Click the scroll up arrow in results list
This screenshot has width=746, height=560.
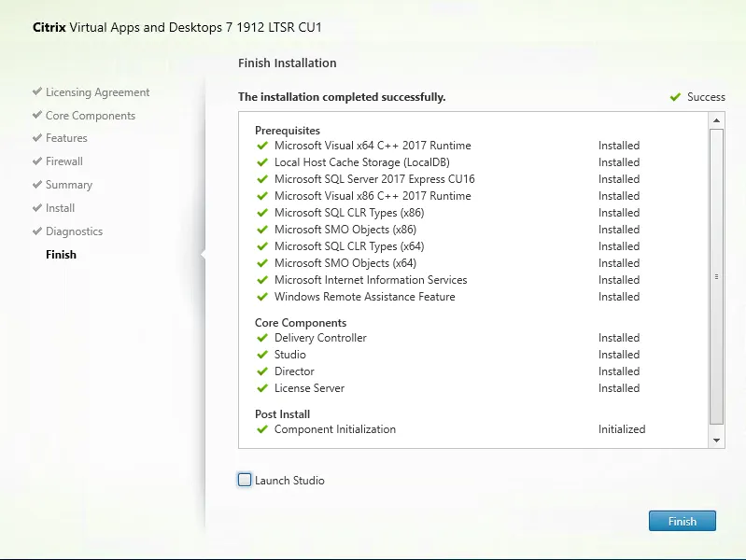716,120
